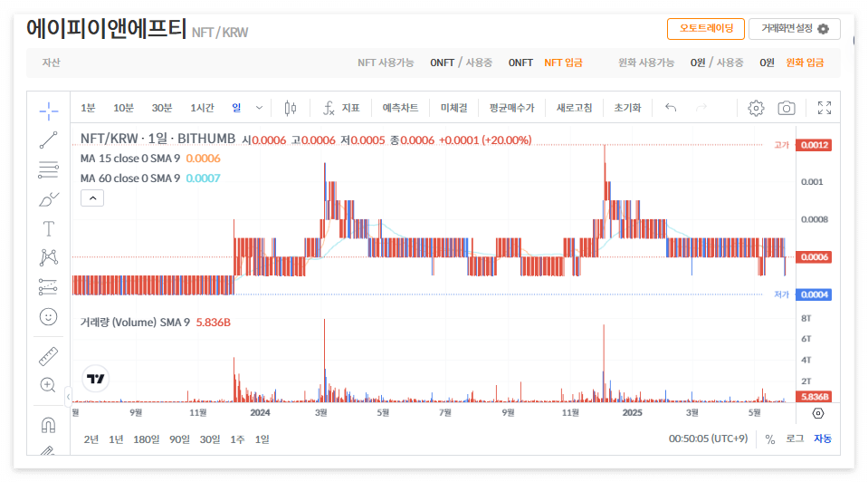The image size is (868, 482).
Task: Toggle the magnet mode icon
Action: click(49, 425)
